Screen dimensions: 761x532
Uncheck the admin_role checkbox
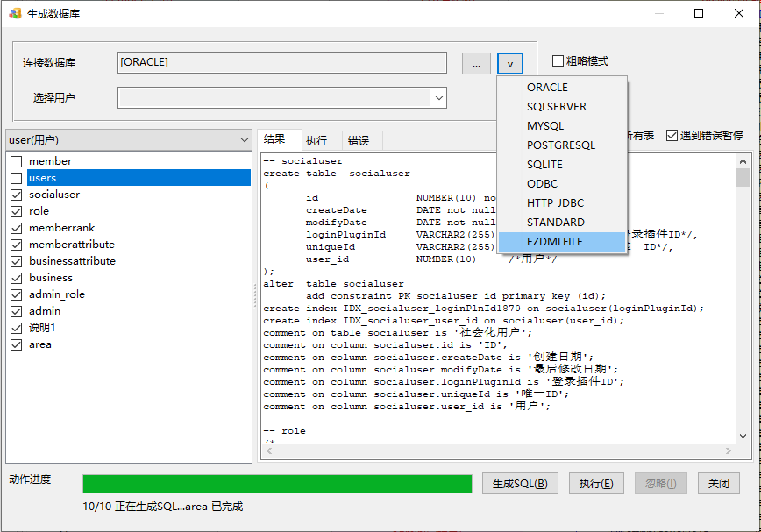point(17,294)
